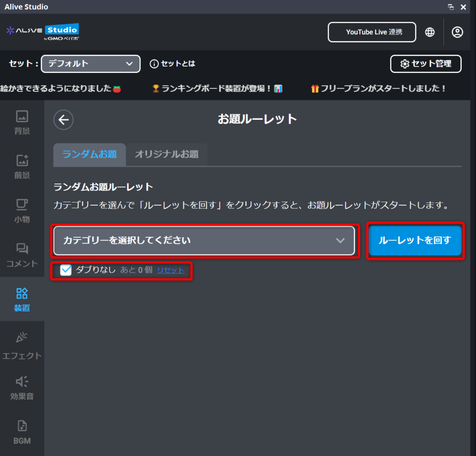Open the 効果音 (Sound effects) panel
Image resolution: width=476 pixels, height=456 pixels.
(x=22, y=387)
